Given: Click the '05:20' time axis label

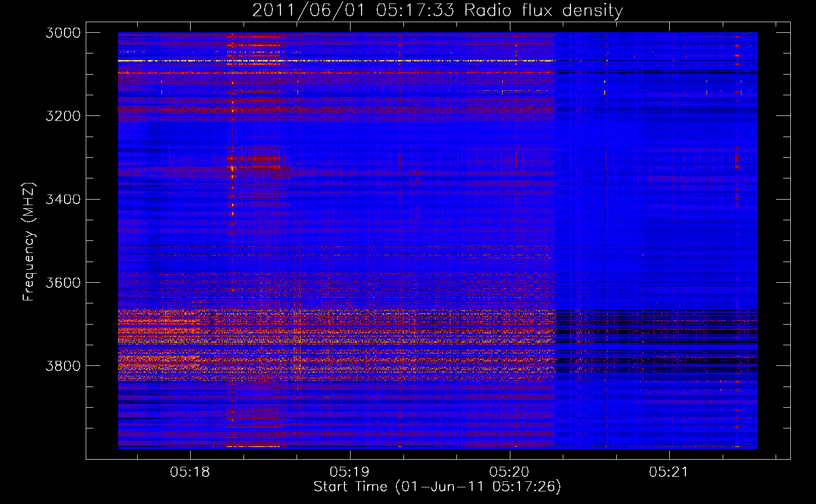Looking at the screenshot, I should [509, 472].
